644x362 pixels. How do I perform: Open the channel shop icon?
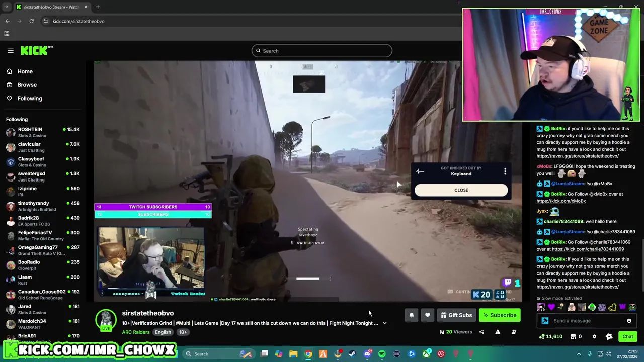coord(573,336)
